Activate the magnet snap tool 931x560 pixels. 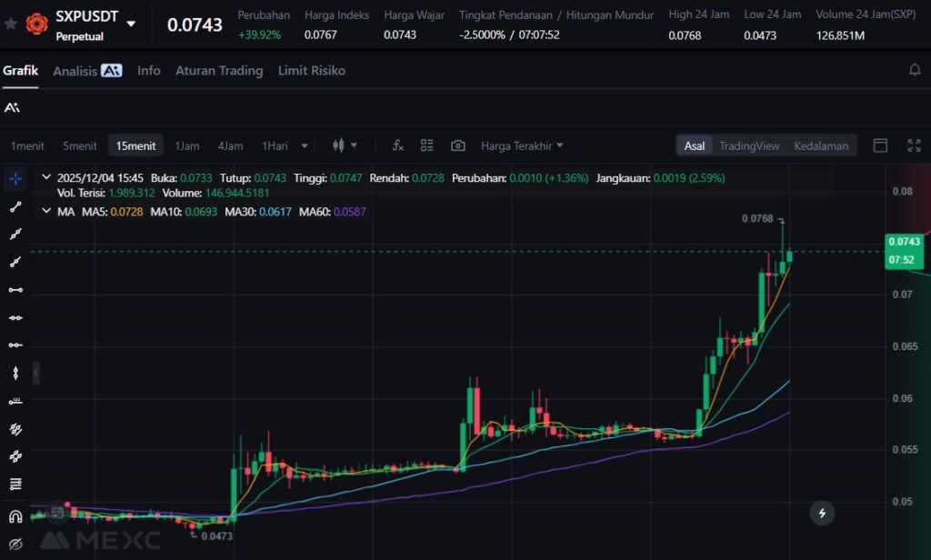coord(15,516)
